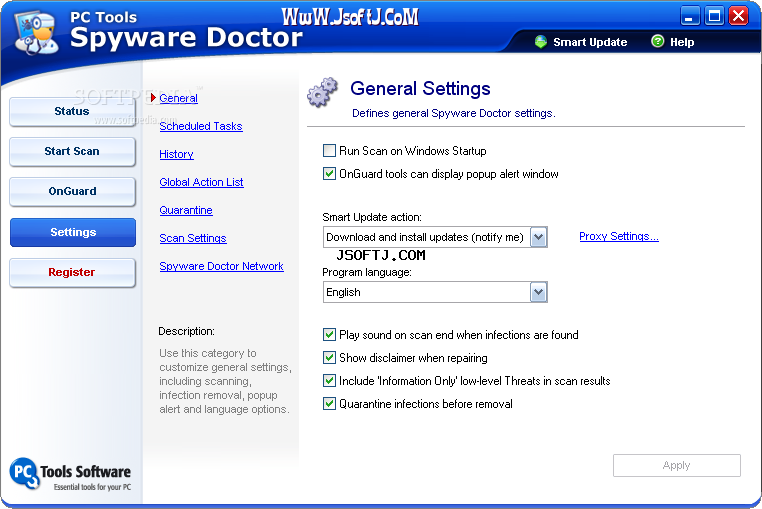
Task: Click the 'Smart Update action:' label
Action: (x=372, y=217)
